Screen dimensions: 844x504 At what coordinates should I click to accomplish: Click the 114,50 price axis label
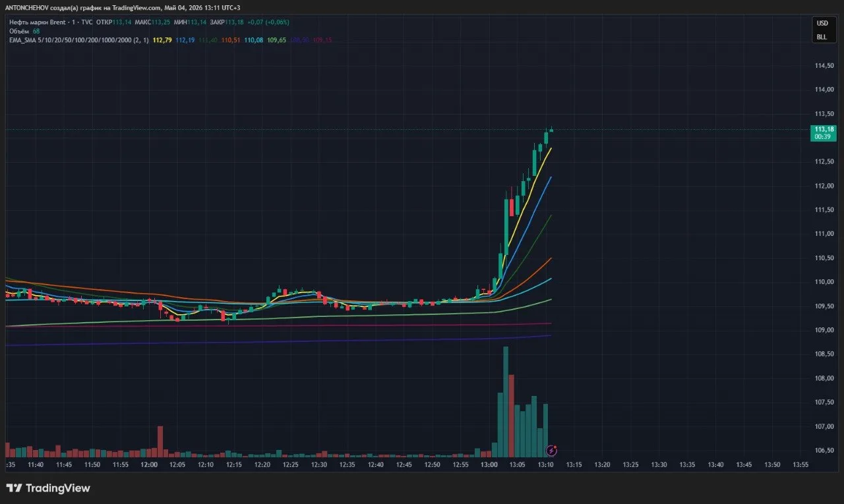tap(825, 66)
